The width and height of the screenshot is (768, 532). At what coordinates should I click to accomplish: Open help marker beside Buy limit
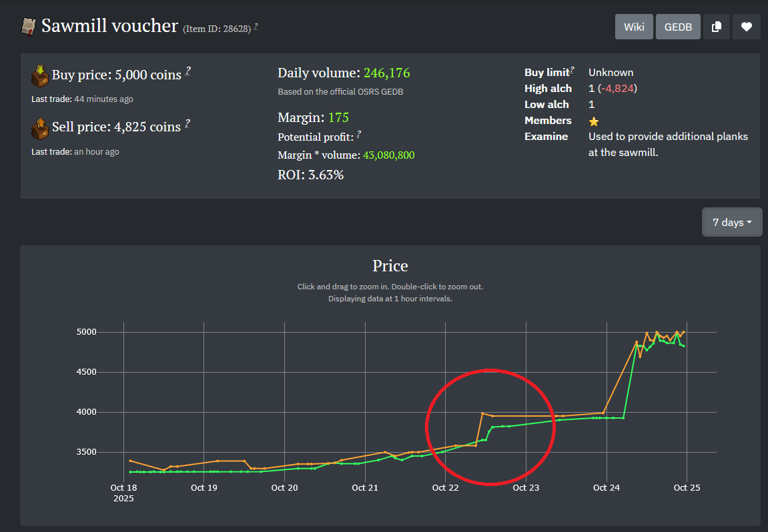click(x=572, y=70)
